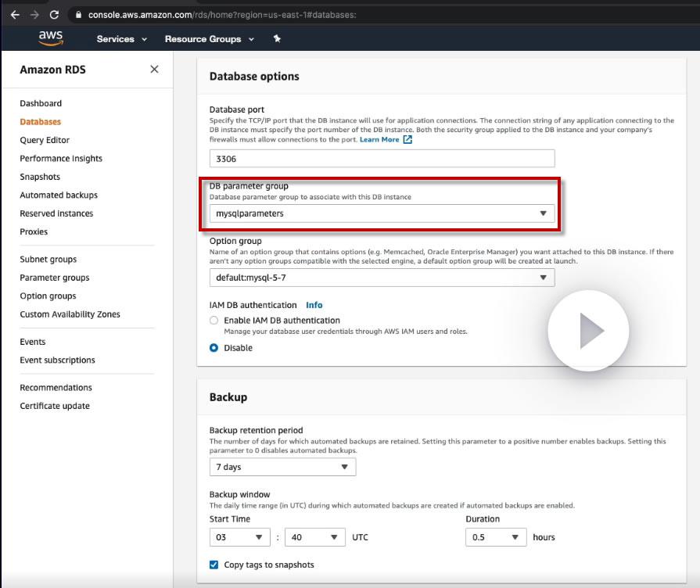Open Recommendations in the sidebar

point(56,388)
